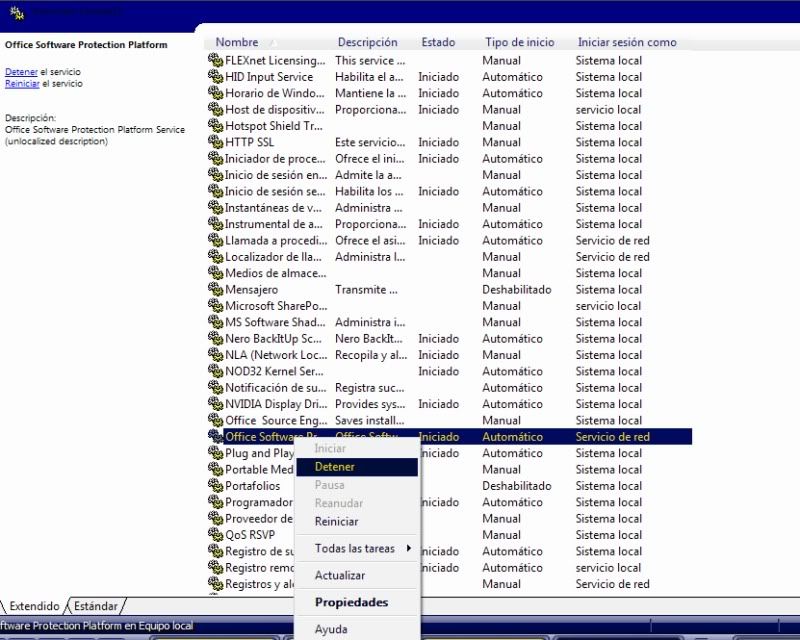This screenshot has width=800, height=640.
Task: Click 'Nero BackIt...' description cell
Action: point(368,338)
